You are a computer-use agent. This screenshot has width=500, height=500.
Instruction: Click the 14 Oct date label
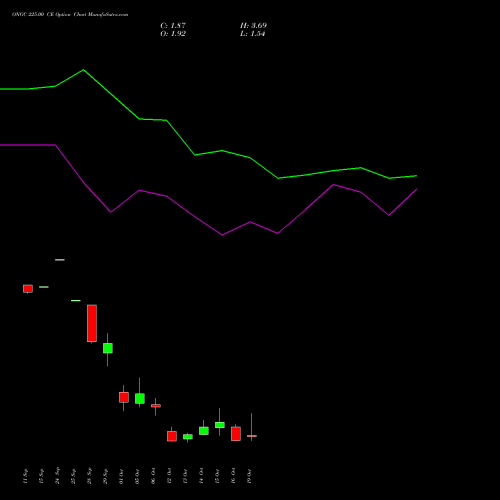tap(201, 476)
